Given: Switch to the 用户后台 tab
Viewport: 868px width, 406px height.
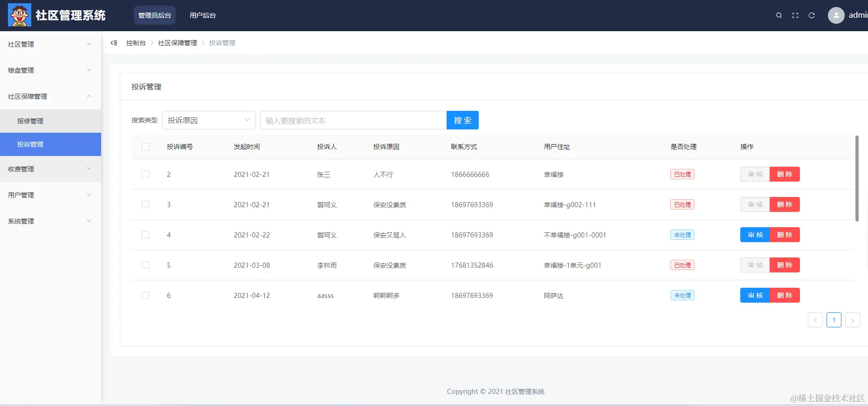Looking at the screenshot, I should 203,15.
